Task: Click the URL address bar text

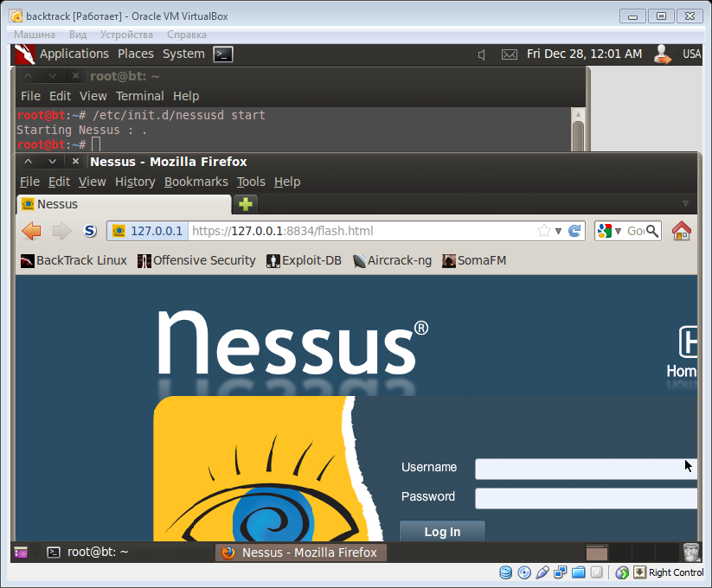Action: [x=282, y=231]
